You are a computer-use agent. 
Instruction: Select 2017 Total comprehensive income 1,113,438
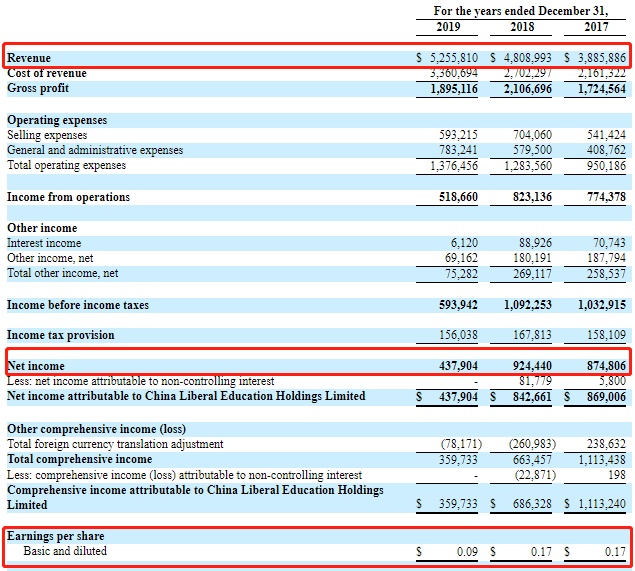[602, 460]
